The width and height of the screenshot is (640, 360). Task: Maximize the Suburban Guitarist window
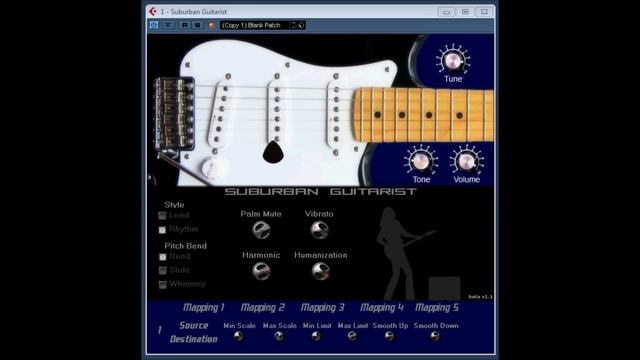point(465,12)
